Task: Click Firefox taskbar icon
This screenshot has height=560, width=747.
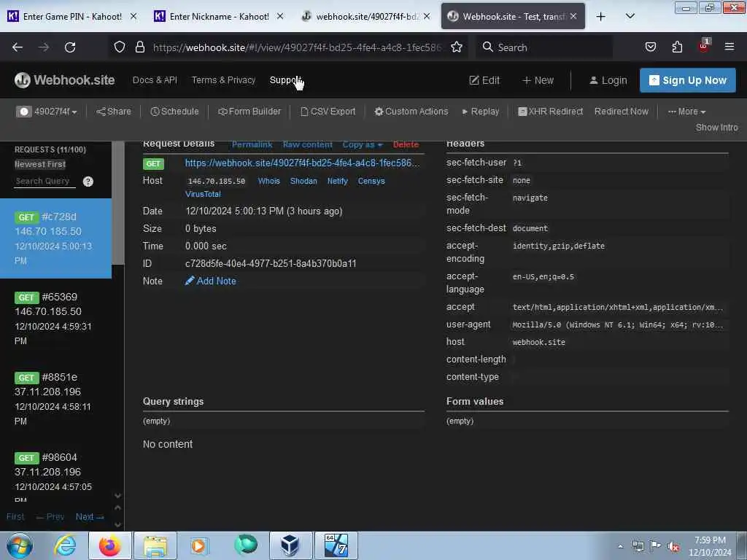Action: pos(110,545)
